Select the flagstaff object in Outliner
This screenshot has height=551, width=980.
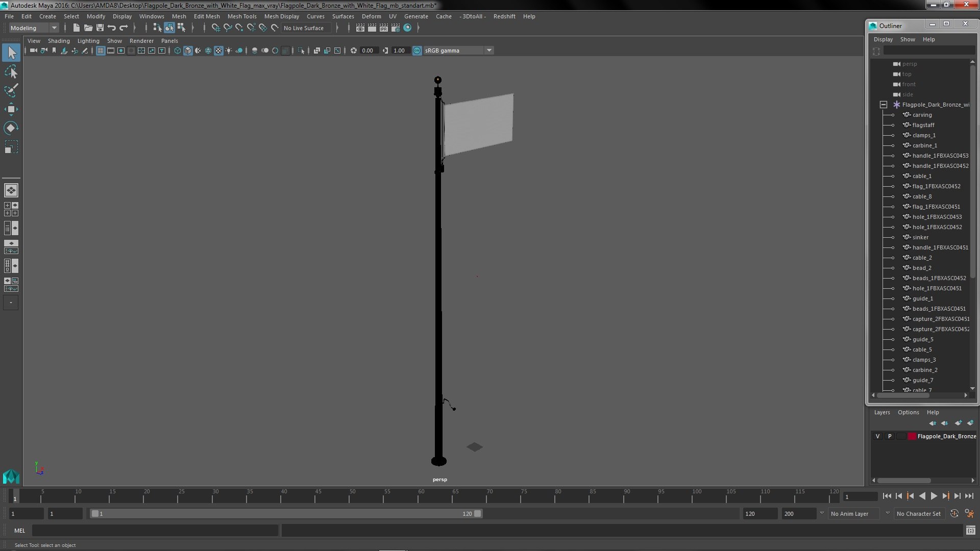(923, 125)
